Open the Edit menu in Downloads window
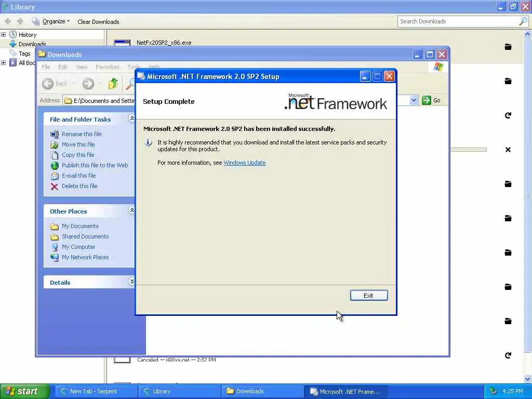Image resolution: width=532 pixels, height=399 pixels. point(63,67)
